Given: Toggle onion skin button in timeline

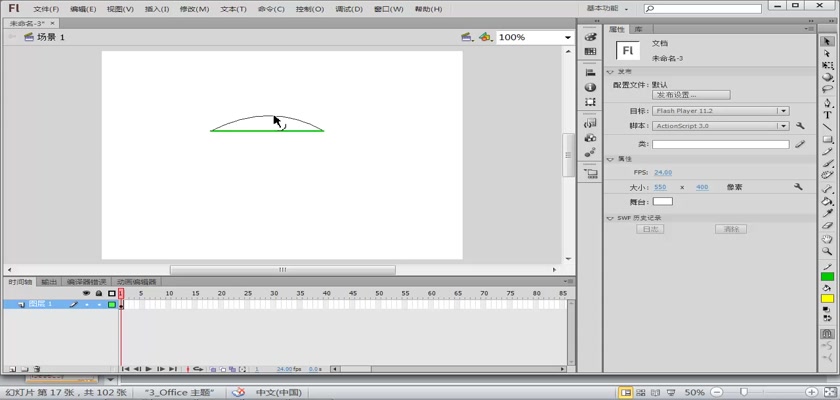Looking at the screenshot, I should [213, 369].
